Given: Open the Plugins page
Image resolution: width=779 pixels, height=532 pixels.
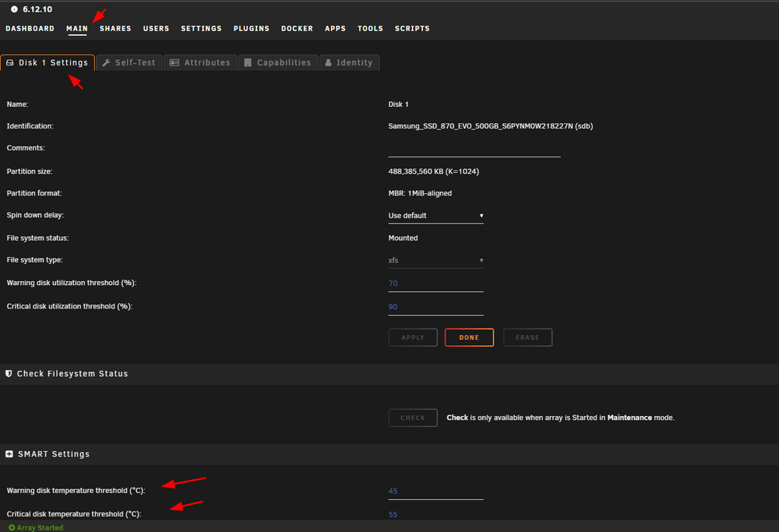Looking at the screenshot, I should [x=252, y=29].
